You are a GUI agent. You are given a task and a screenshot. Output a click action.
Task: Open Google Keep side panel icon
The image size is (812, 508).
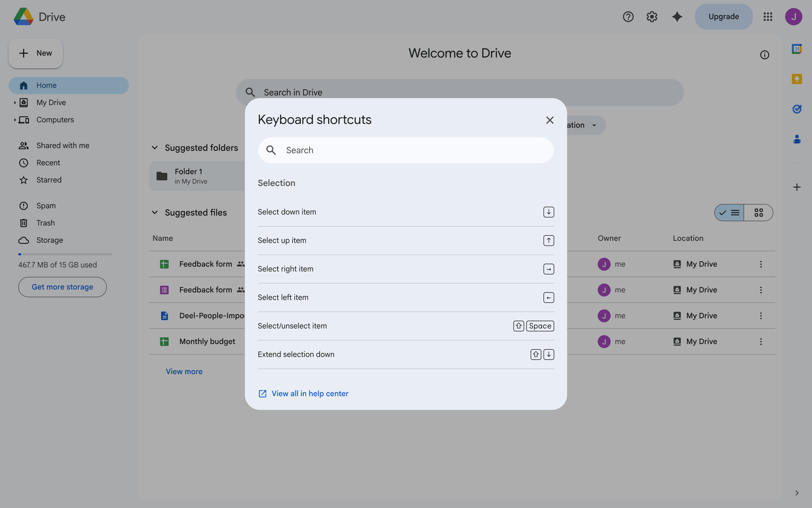click(797, 79)
